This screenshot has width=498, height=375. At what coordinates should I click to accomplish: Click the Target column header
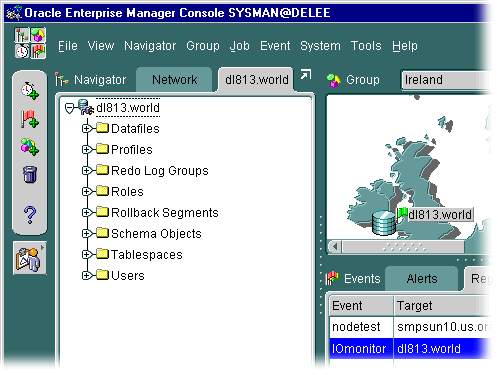[443, 306]
